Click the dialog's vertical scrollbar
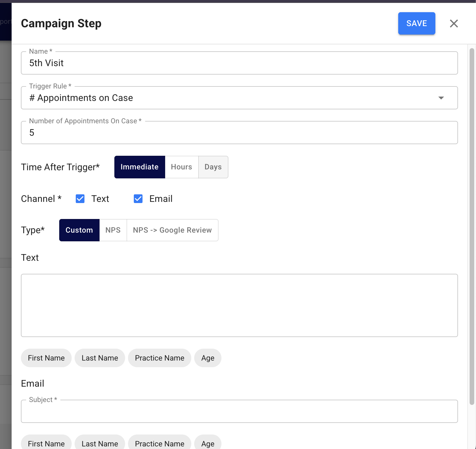Viewport: 476px width, 449px height. pyautogui.click(x=472, y=226)
